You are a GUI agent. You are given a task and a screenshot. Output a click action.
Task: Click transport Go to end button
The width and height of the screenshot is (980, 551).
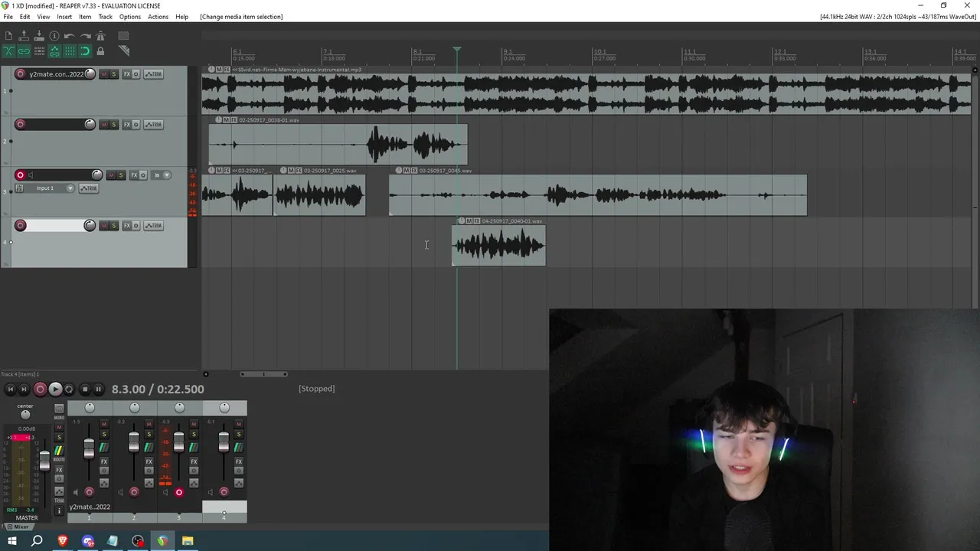point(24,389)
